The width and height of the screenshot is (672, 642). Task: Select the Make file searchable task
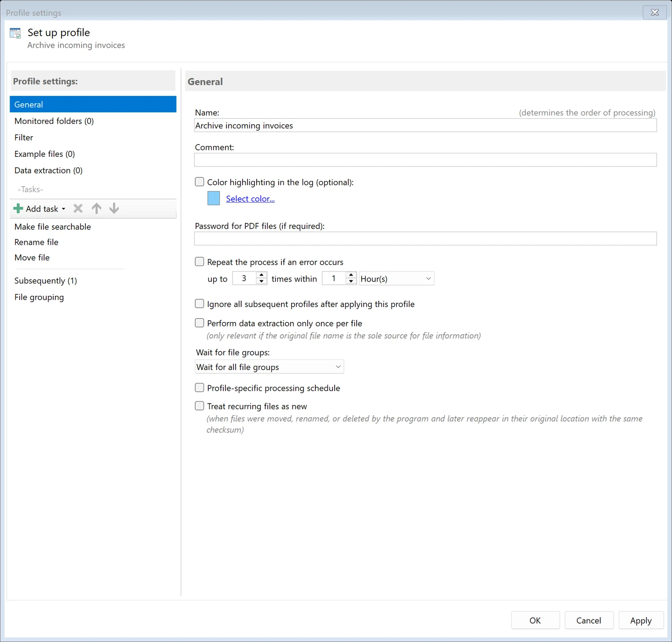tap(93, 227)
